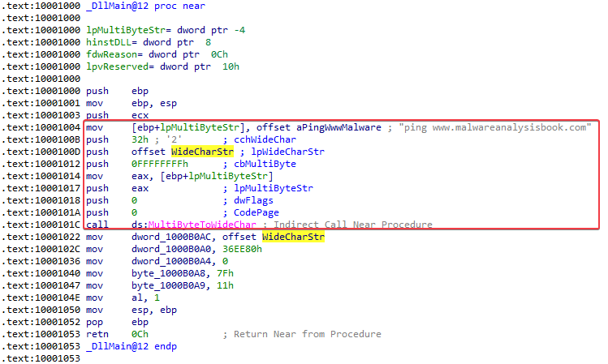
Task: Click the pop ebp instruction
Action: [117, 322]
